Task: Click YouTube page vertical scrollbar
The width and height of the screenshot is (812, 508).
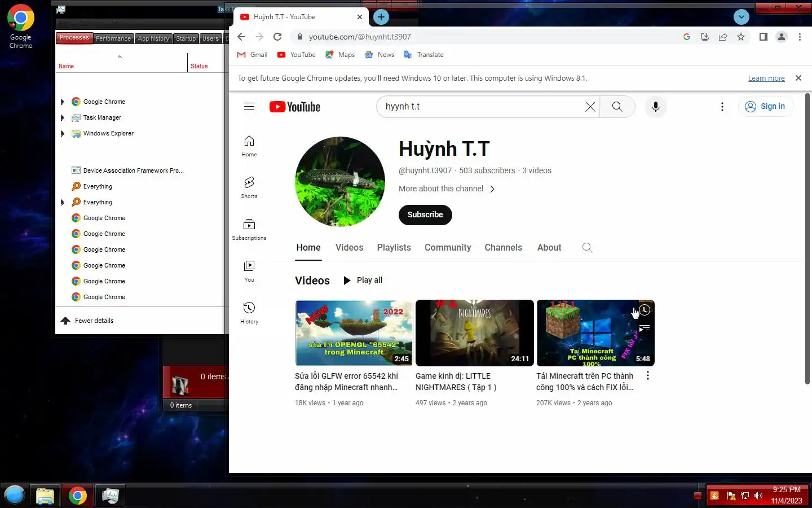Action: 807,239
